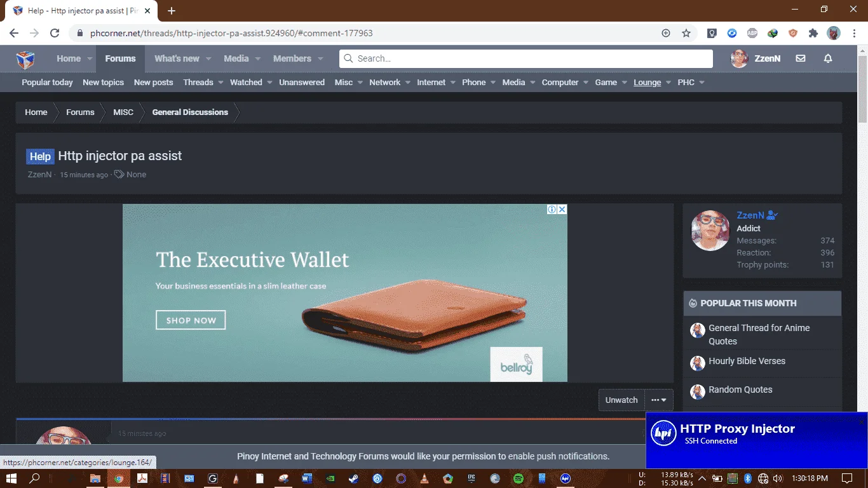Click the PHCorner site logo

pyautogui.click(x=25, y=59)
